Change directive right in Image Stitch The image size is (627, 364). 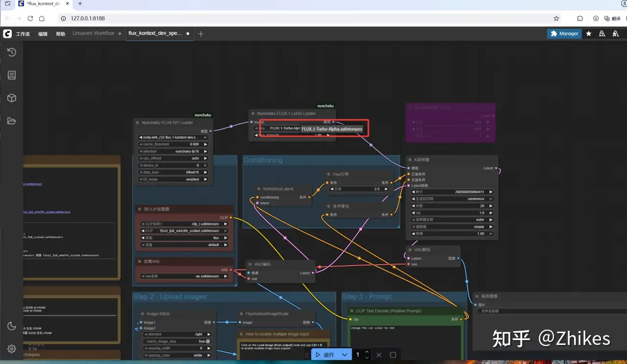[178, 334]
